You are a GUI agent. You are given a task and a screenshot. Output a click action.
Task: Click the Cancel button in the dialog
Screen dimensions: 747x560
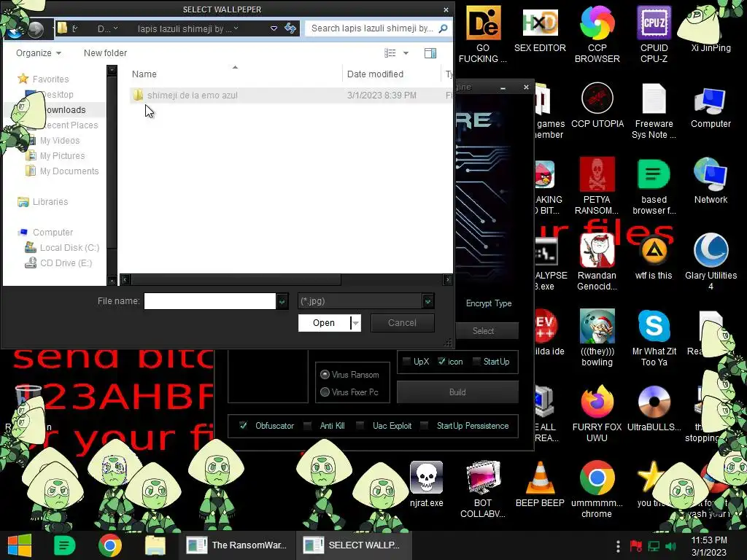pos(402,323)
